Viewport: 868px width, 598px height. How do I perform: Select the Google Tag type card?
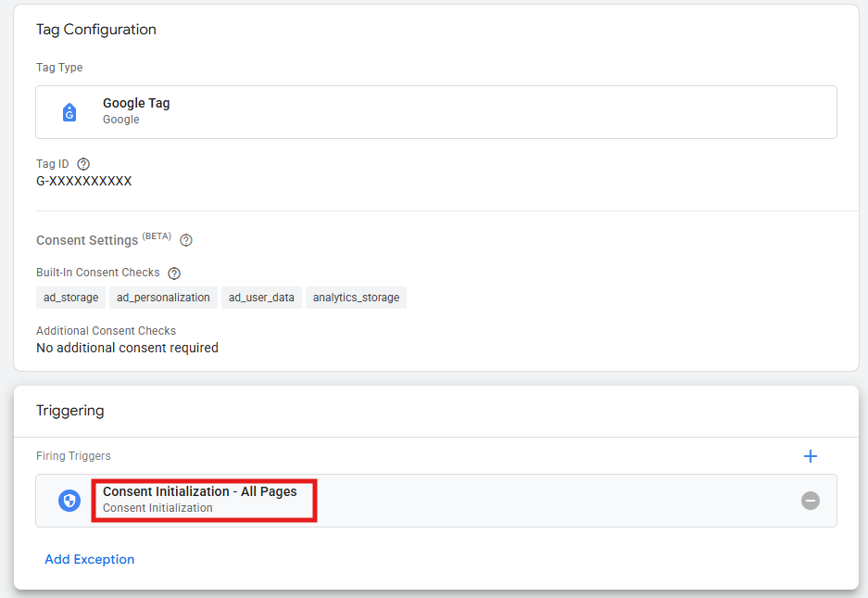coord(436,112)
